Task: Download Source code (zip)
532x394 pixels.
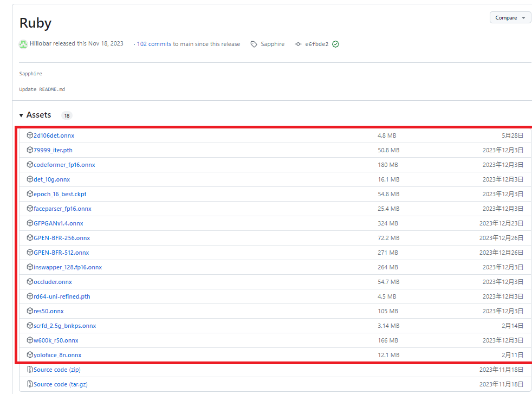Action: (x=57, y=370)
